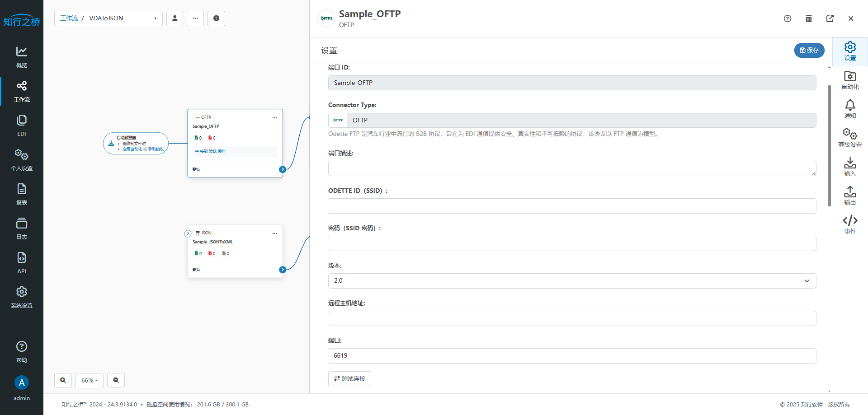Expand the 版本 version dropdown

[572, 281]
